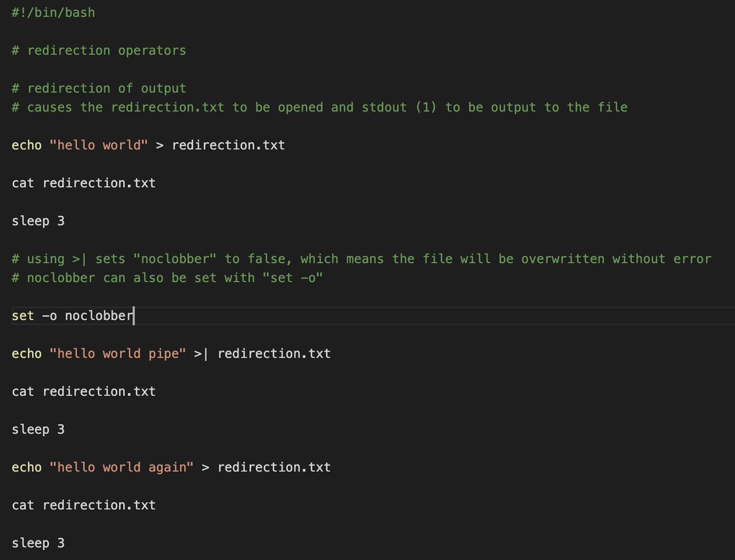Viewport: 735px width, 560px height.
Task: Click the comment mentioning stdout (1)
Action: click(320, 107)
